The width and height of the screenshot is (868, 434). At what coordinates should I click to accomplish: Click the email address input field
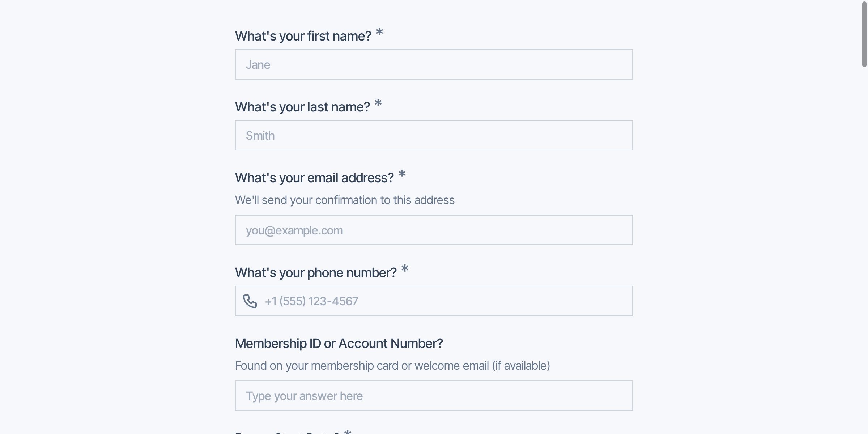click(434, 230)
